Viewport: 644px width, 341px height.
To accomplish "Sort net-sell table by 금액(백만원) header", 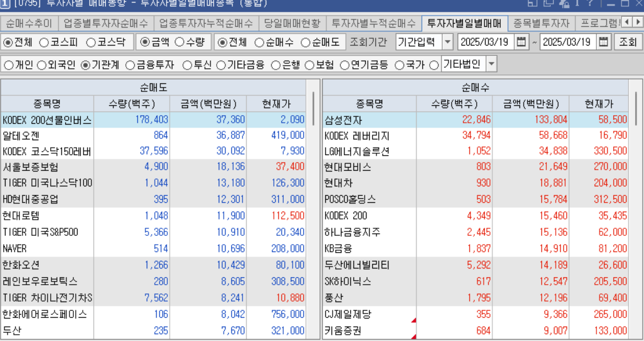I will (x=208, y=104).
